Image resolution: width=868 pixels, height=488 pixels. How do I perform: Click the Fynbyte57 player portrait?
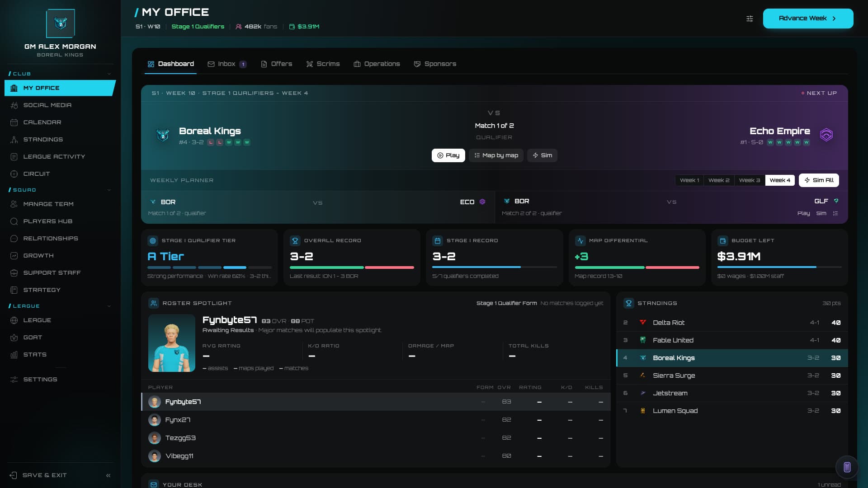pyautogui.click(x=172, y=343)
